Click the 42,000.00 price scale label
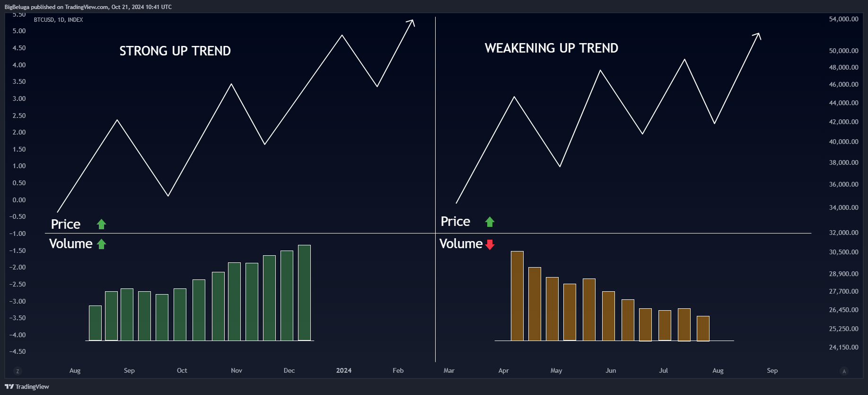868x395 pixels. 843,122
